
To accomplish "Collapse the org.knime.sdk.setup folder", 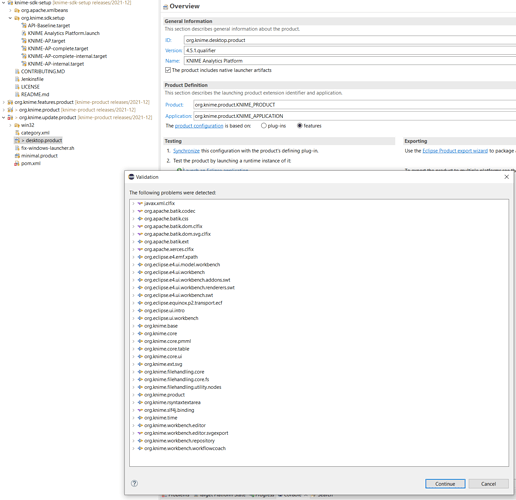I will click(x=10, y=18).
